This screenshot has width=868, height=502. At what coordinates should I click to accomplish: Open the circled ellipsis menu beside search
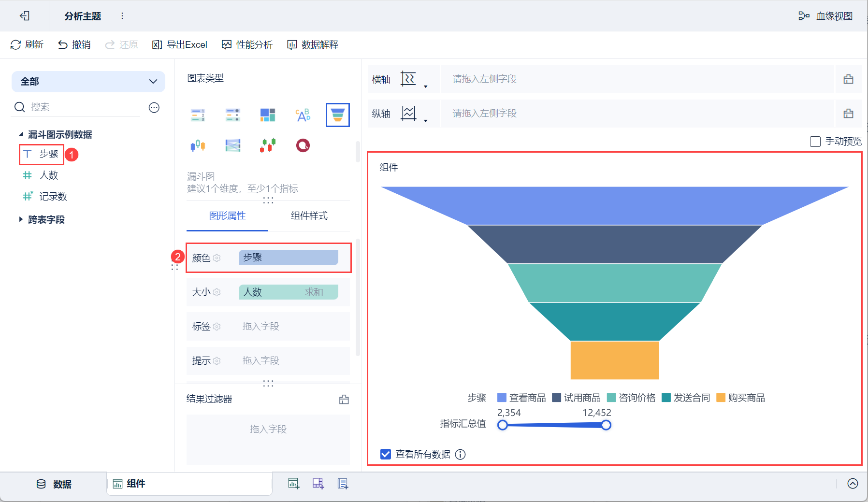(x=154, y=108)
